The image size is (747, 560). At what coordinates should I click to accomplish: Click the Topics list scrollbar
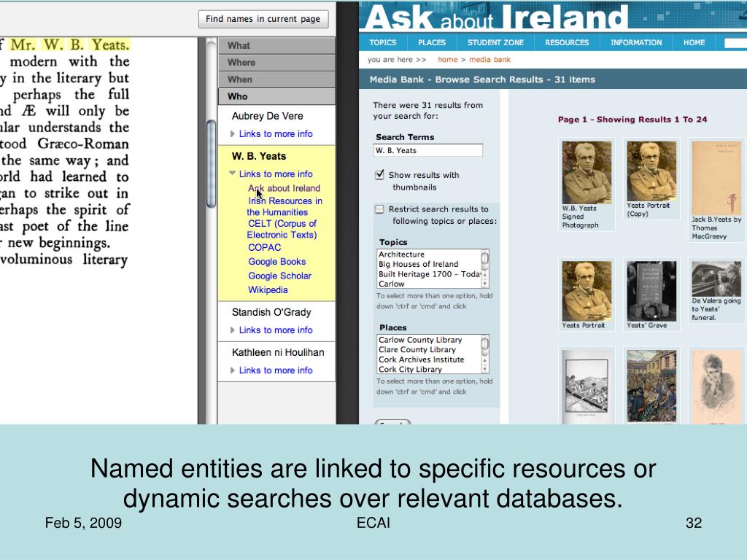[484, 268]
